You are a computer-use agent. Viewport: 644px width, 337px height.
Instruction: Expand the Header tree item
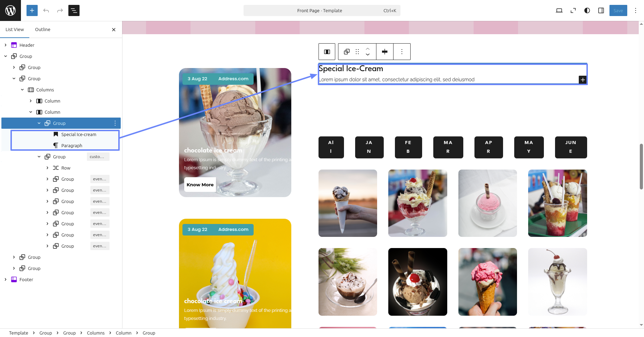click(x=6, y=45)
